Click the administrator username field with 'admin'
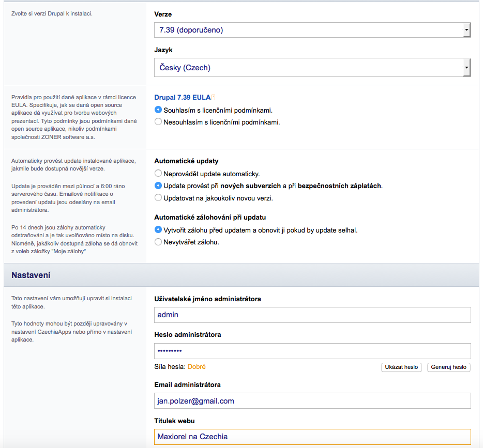Viewport: 483px width, 448px height. (312, 315)
